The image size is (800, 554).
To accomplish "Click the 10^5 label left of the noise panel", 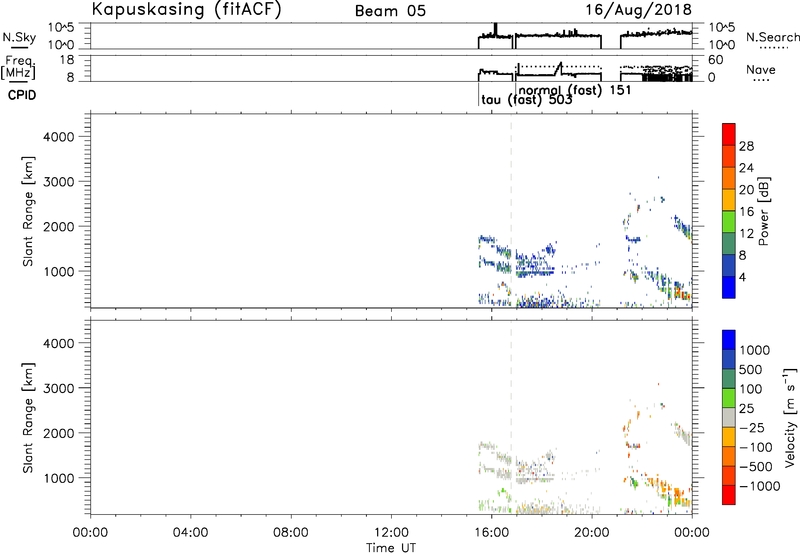I will 61,27.
